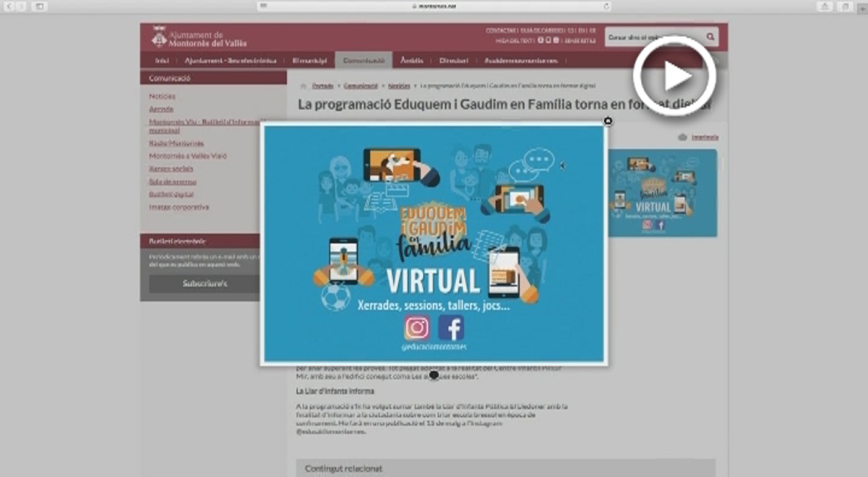Click the Instagram logo in the poster
Image resolution: width=868 pixels, height=477 pixels.
[417, 328]
